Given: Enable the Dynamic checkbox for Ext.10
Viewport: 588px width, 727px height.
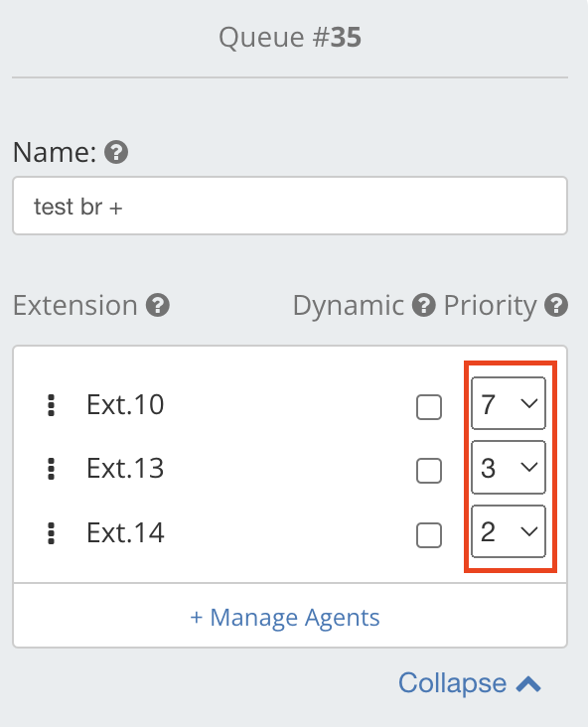Looking at the screenshot, I should coord(429,407).
